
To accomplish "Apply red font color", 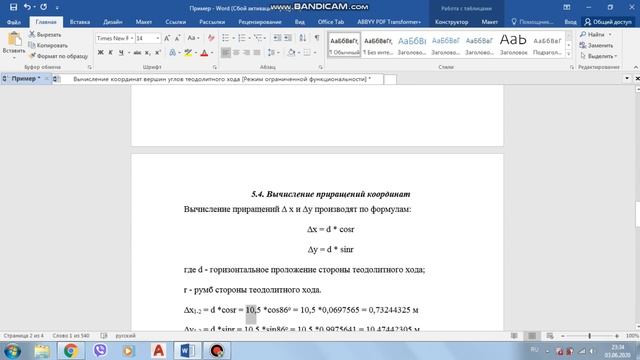I will click(x=204, y=53).
